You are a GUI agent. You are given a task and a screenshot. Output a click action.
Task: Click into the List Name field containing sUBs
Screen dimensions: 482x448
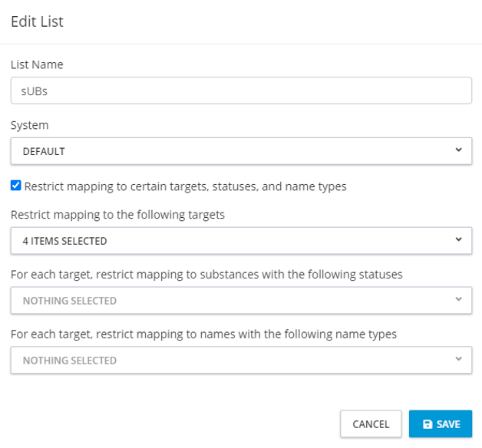click(241, 91)
